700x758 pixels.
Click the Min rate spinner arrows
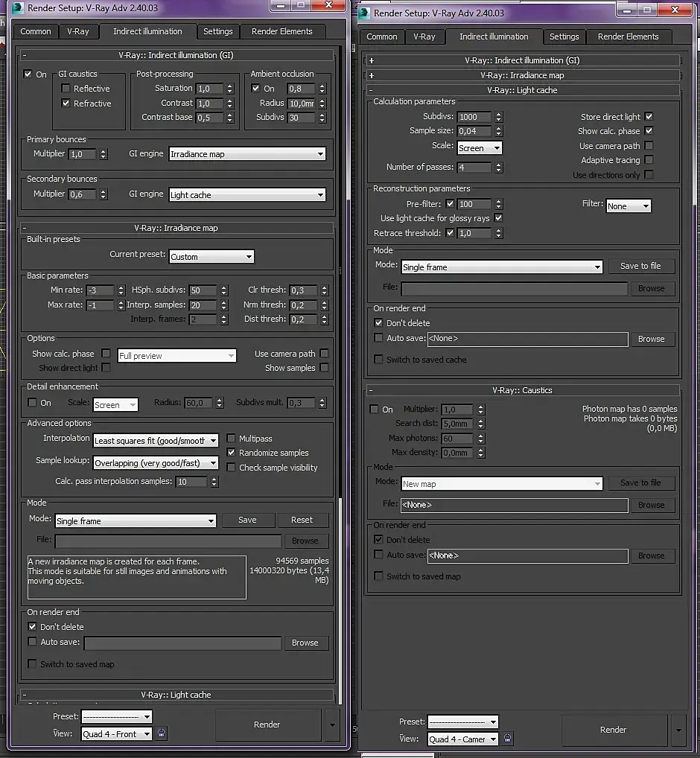pos(121,290)
